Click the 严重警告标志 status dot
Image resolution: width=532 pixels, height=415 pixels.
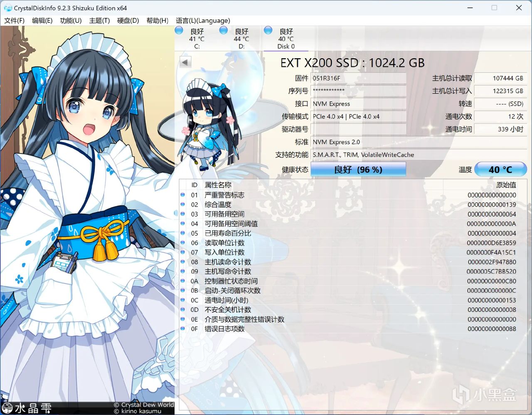tap(183, 195)
